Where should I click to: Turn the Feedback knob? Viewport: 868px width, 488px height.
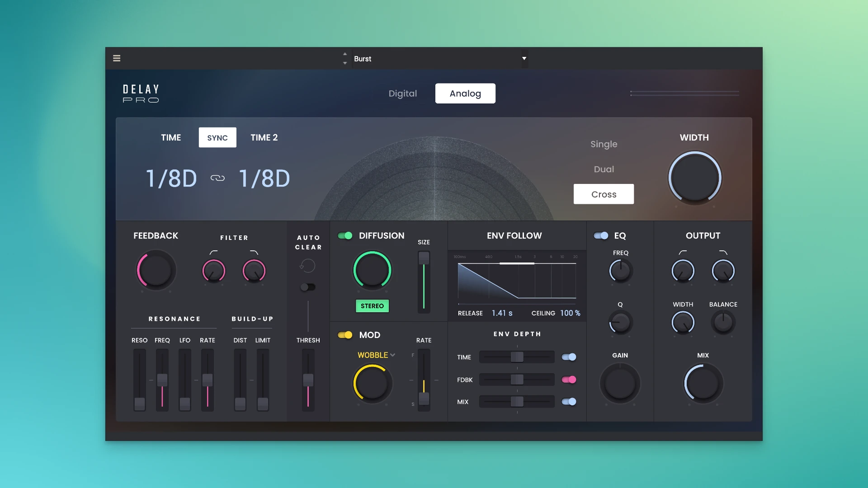155,270
